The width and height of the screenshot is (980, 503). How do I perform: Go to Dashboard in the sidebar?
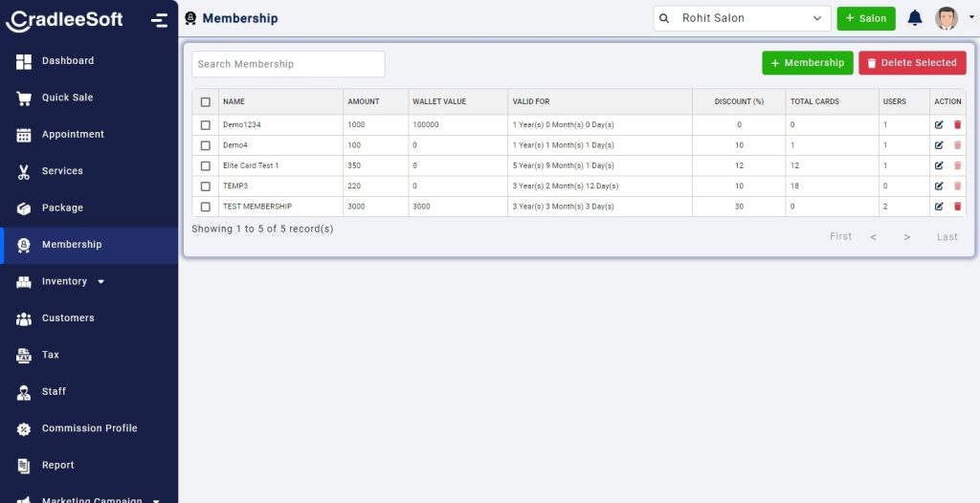[x=67, y=61]
